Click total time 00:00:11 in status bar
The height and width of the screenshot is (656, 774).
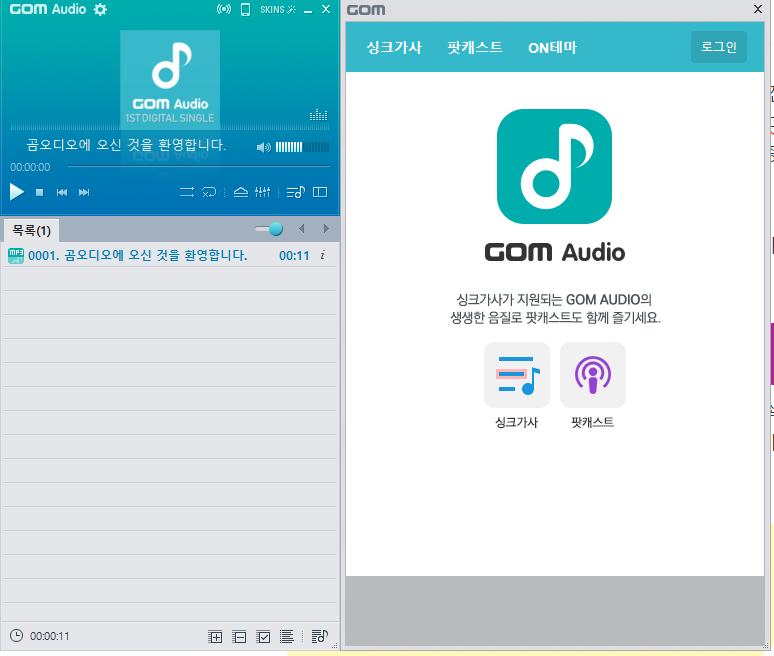(x=49, y=636)
